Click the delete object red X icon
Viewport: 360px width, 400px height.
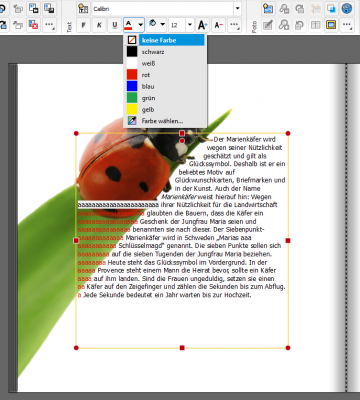33,25
